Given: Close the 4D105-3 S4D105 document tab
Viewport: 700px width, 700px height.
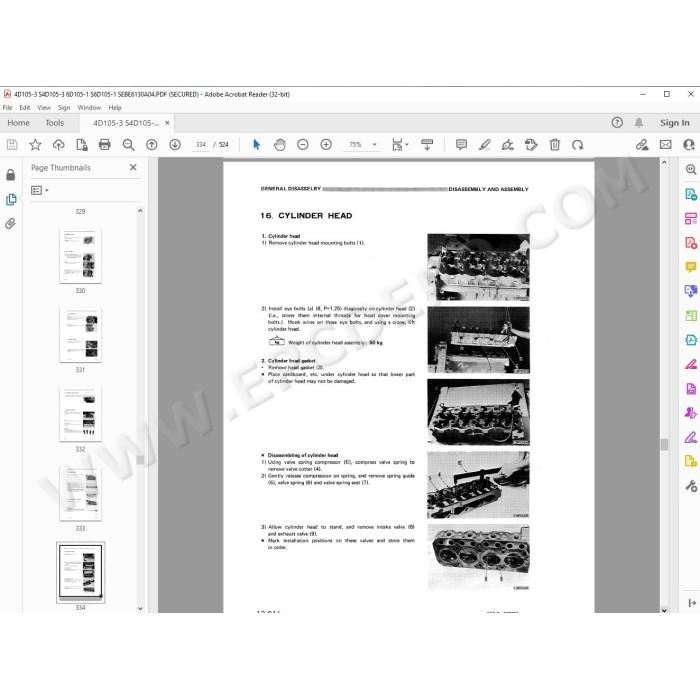Looking at the screenshot, I should tap(167, 123).
